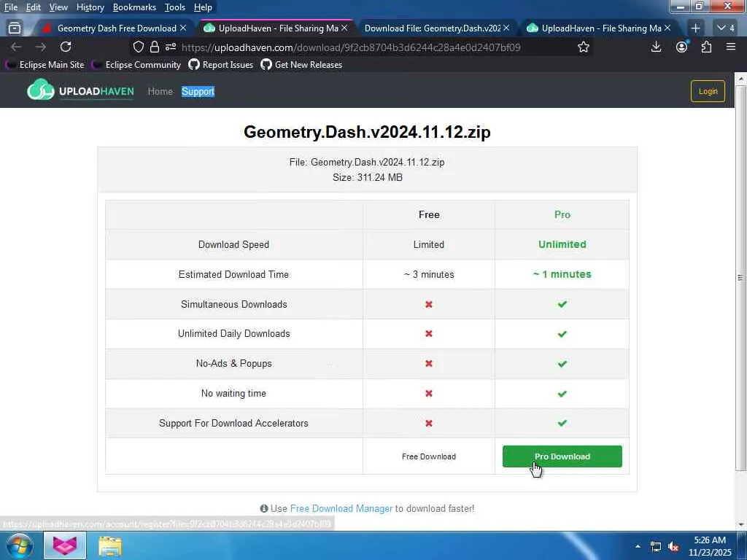Click the padlock site security icon

click(x=155, y=47)
